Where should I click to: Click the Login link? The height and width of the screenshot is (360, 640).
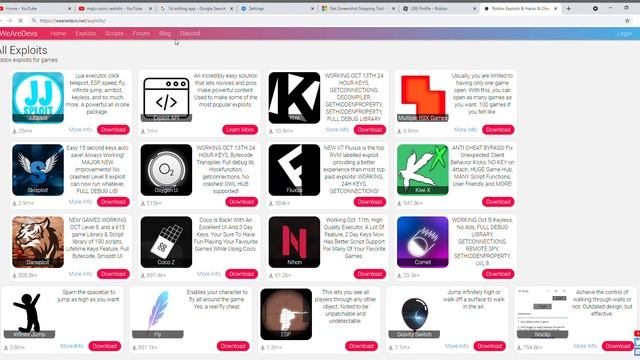tap(624, 33)
